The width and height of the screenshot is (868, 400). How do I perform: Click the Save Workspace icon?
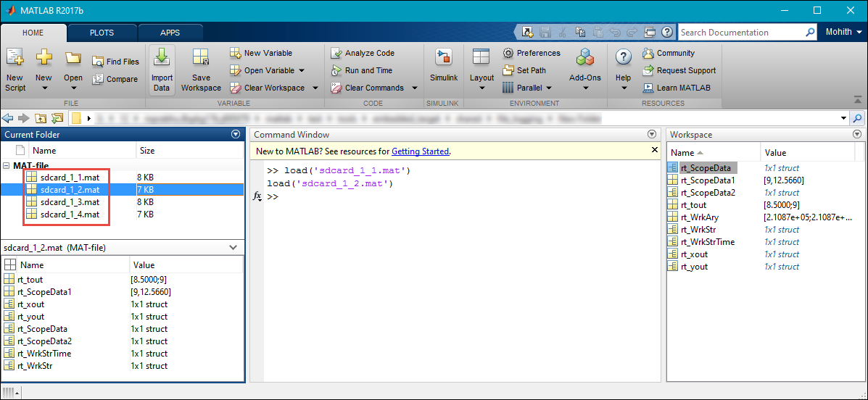[x=201, y=58]
